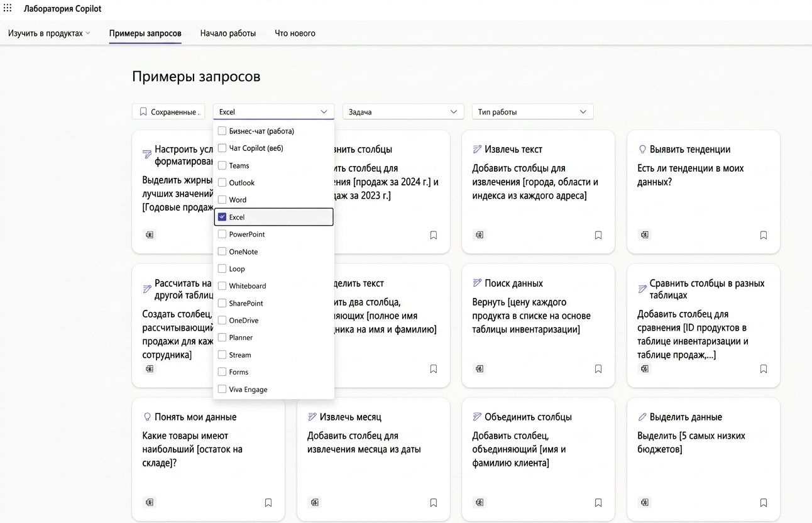Open the "Извлечь месяц" card title
Viewport: 812px width, 523px height.
point(350,417)
